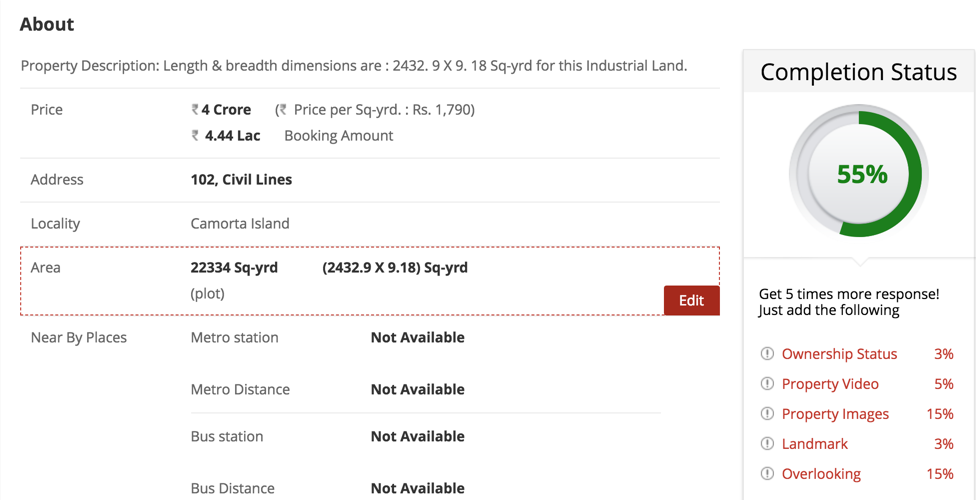Click the rupee icon before 4 Crore
The width and height of the screenshot is (976, 500).
click(195, 110)
